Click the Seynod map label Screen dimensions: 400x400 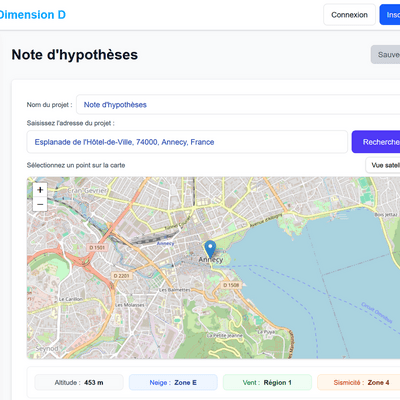point(47,348)
